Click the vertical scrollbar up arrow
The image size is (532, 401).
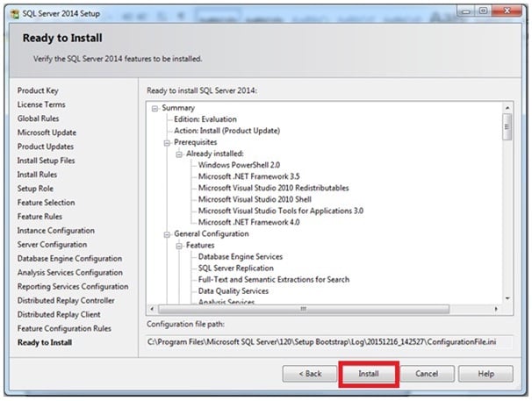pyautogui.click(x=507, y=108)
